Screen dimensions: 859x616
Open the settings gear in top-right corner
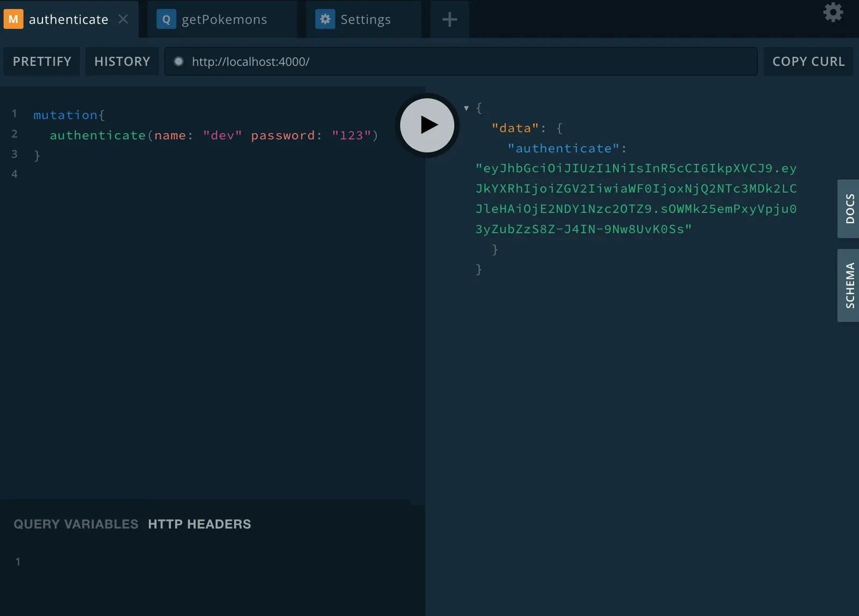(x=833, y=12)
